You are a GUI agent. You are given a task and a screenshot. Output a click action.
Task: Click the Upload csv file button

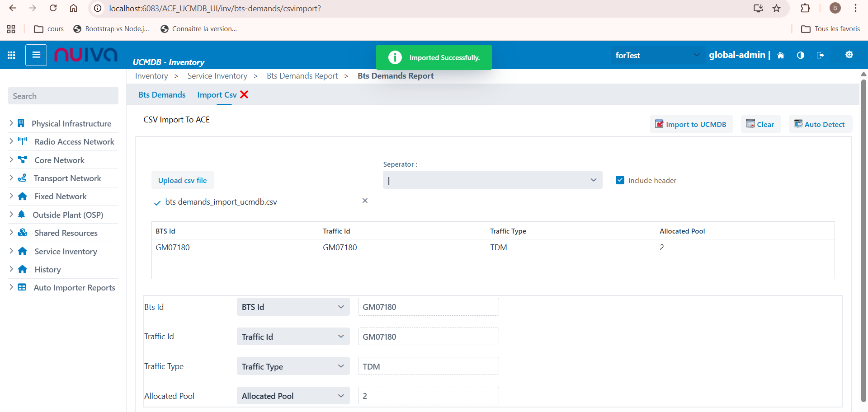(182, 180)
